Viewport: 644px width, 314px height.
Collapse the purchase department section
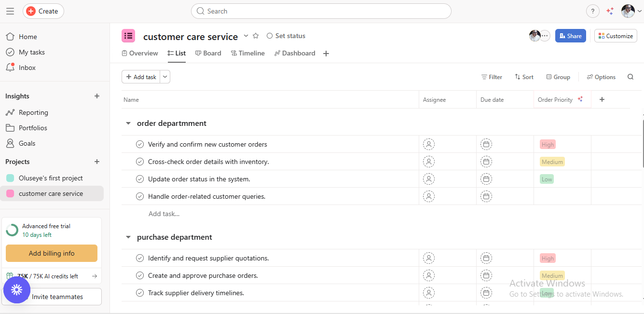[x=128, y=237]
